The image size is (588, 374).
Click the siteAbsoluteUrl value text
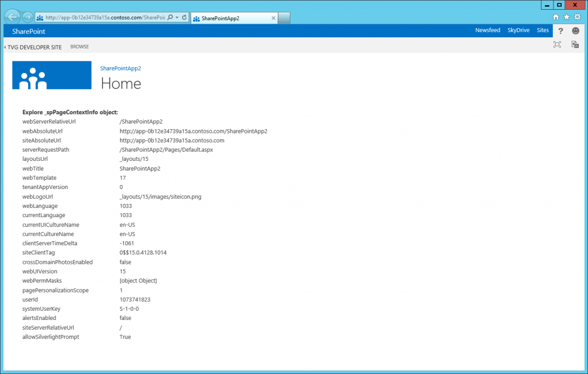coord(172,140)
